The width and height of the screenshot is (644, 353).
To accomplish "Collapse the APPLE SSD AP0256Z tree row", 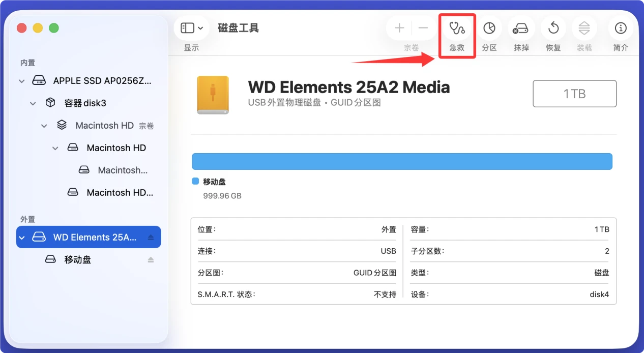I will (21, 81).
